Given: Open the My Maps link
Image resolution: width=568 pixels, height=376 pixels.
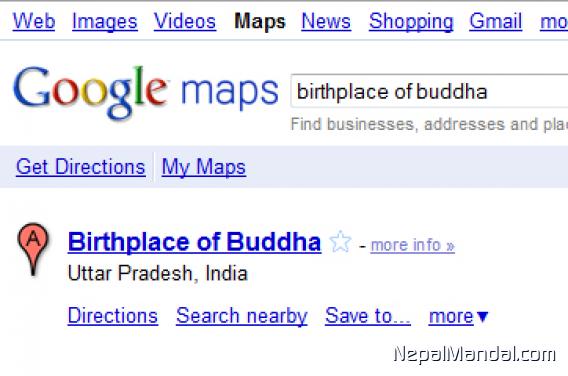Looking at the screenshot, I should [x=204, y=168].
